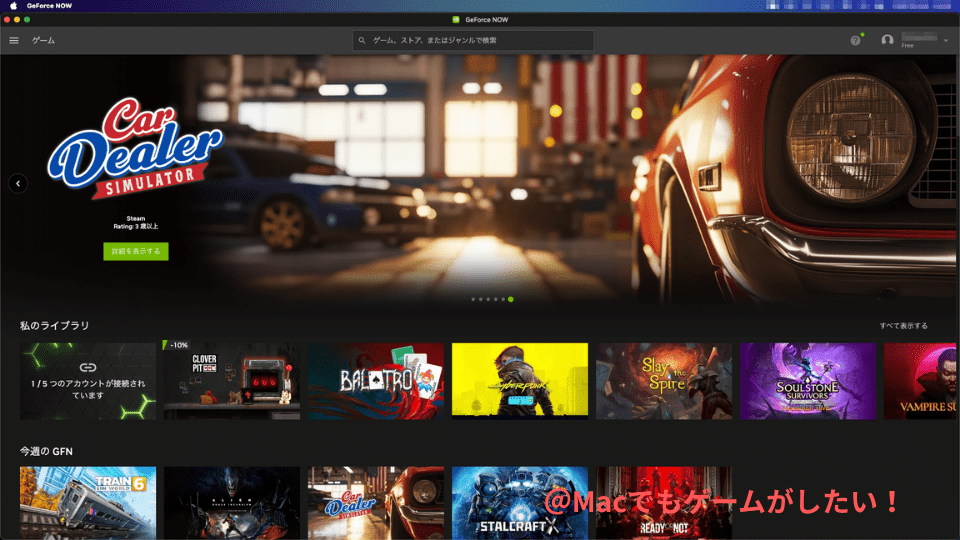Click すべて表示する link for library

903,326
